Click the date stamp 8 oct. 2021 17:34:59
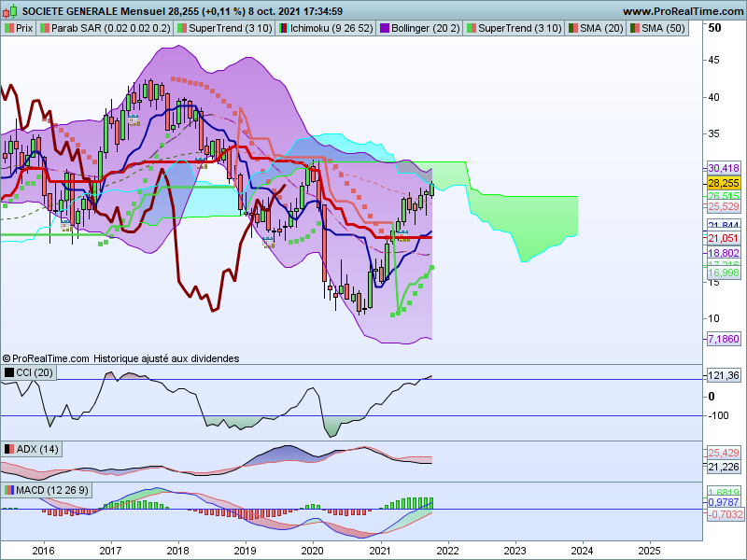 [295, 11]
